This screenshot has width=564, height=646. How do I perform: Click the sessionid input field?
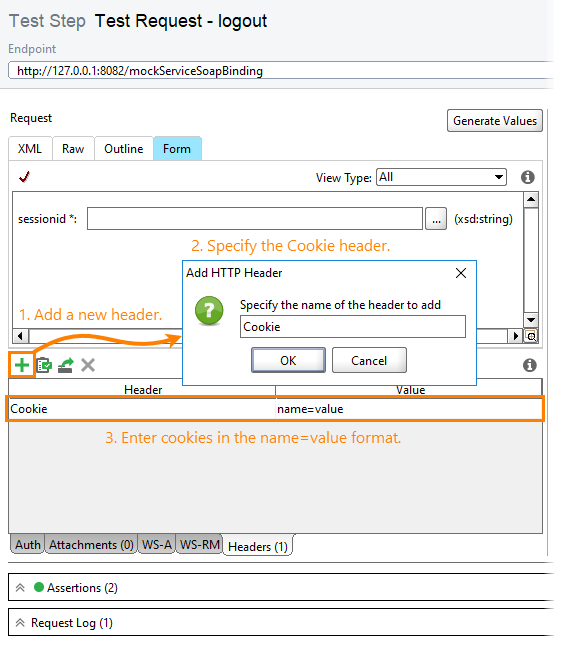coord(255,219)
